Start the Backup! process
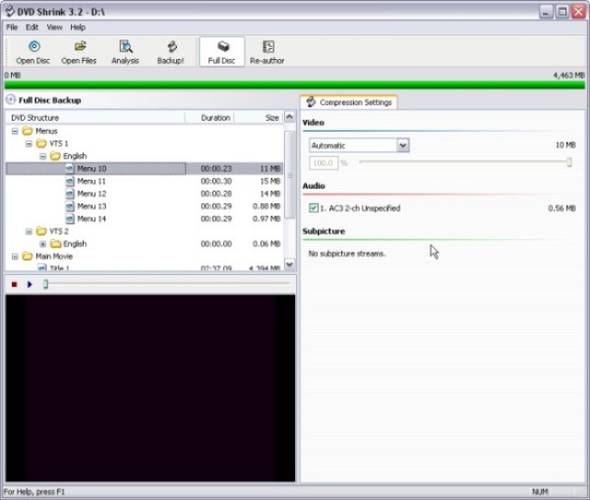 tap(171, 52)
